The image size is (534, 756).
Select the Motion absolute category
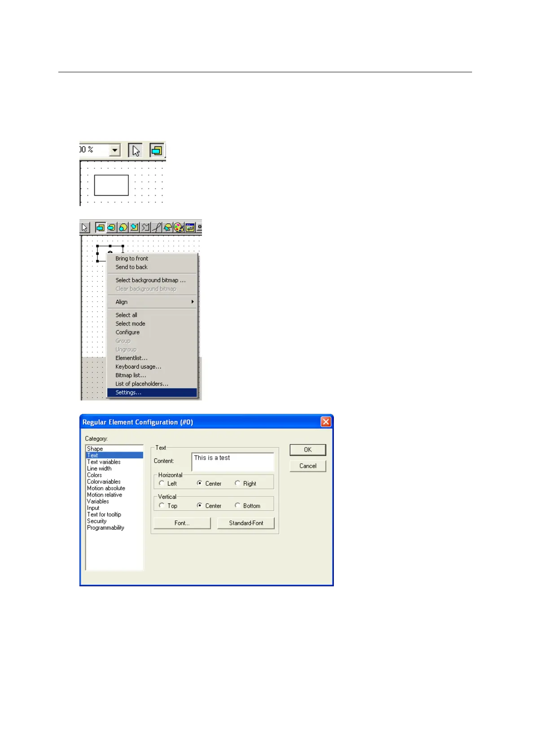(x=114, y=488)
